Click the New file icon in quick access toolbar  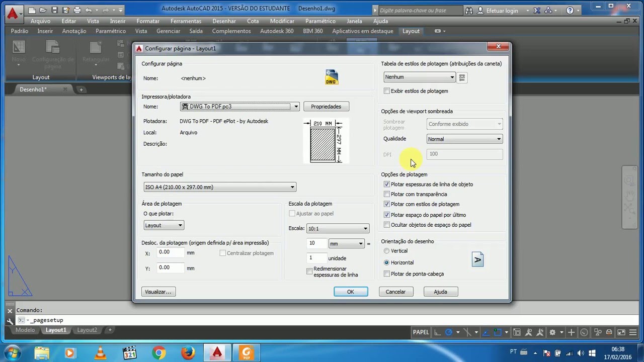coord(32,10)
